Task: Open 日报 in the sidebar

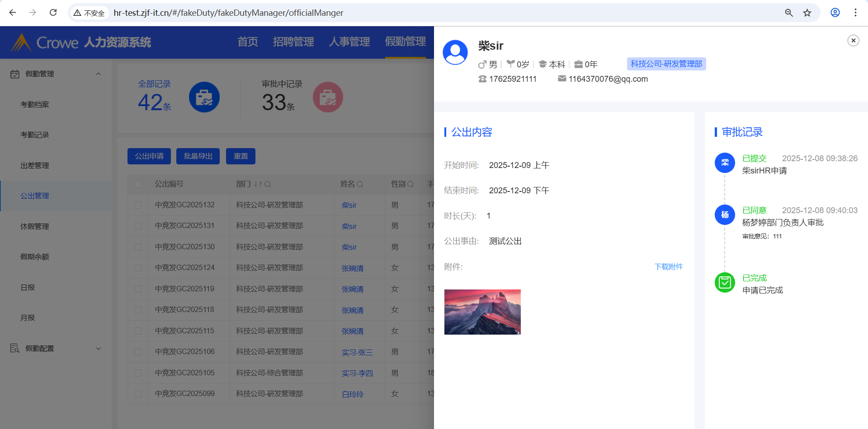Action: [x=28, y=288]
